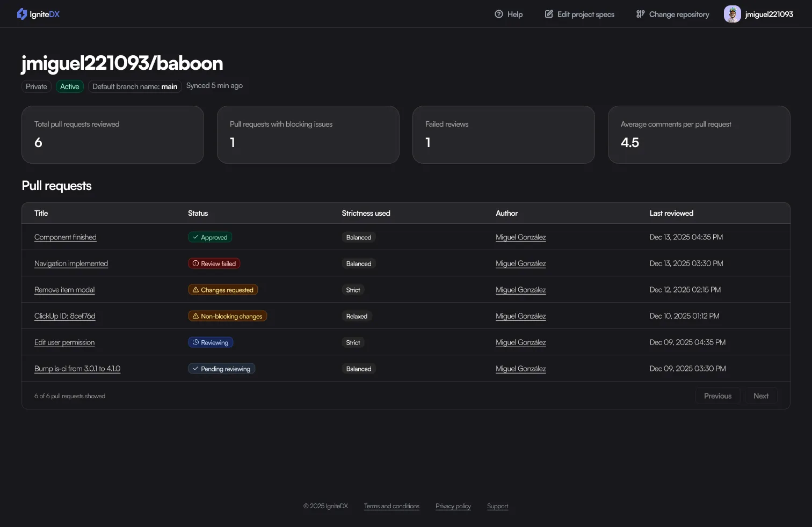Click the clock icon on Reviewing badge
812x527 pixels.
pos(196,342)
